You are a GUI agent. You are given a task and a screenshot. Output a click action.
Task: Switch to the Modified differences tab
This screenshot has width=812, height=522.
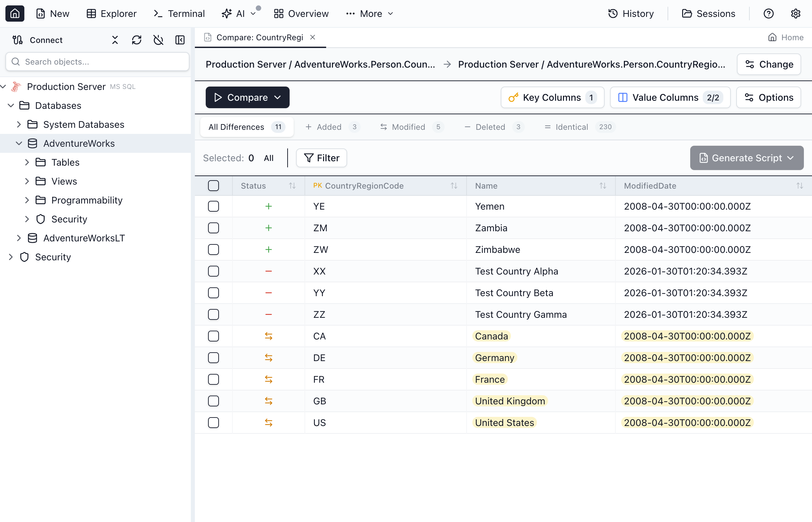tap(408, 127)
